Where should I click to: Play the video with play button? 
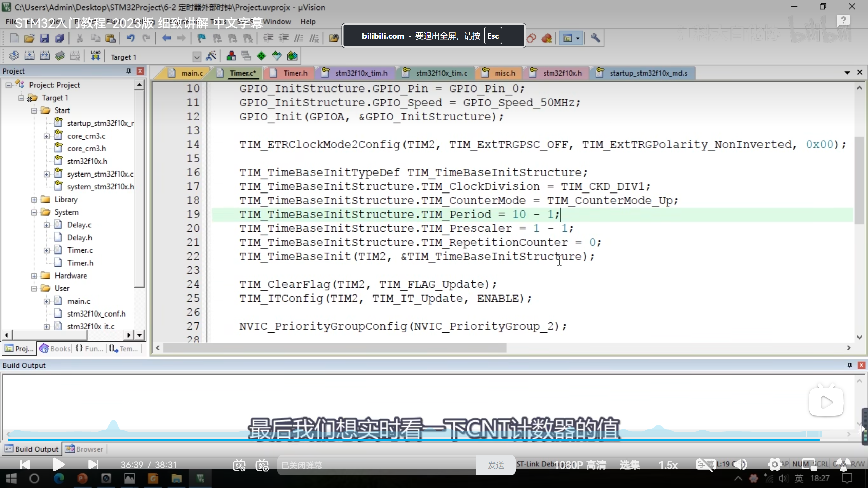(x=58, y=464)
